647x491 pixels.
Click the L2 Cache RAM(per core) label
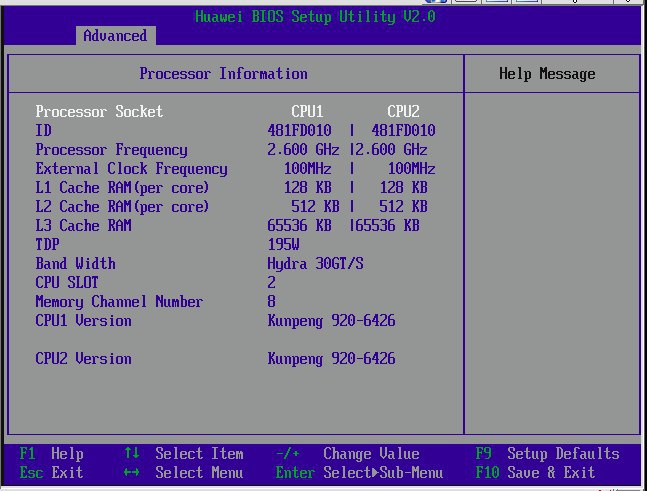point(122,207)
